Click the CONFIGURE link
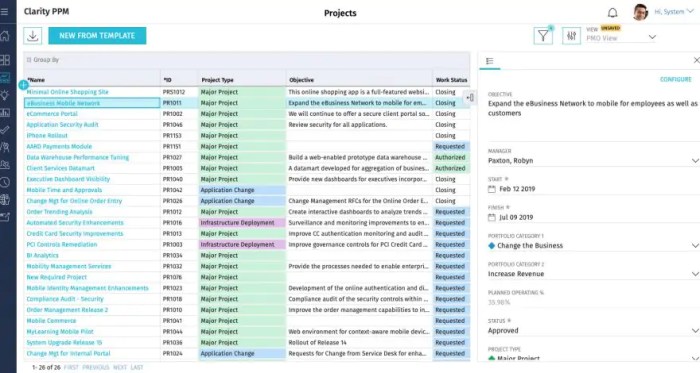This screenshot has width=700, height=373. 675,79
